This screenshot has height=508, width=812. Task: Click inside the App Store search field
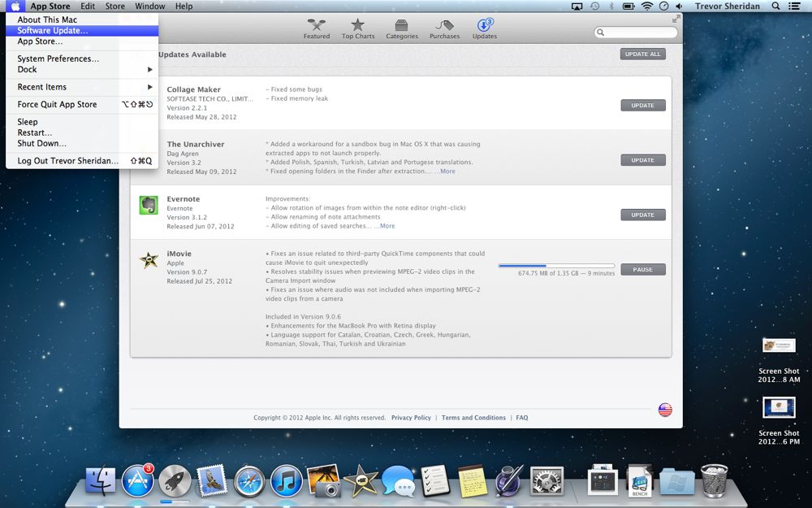tap(641, 33)
